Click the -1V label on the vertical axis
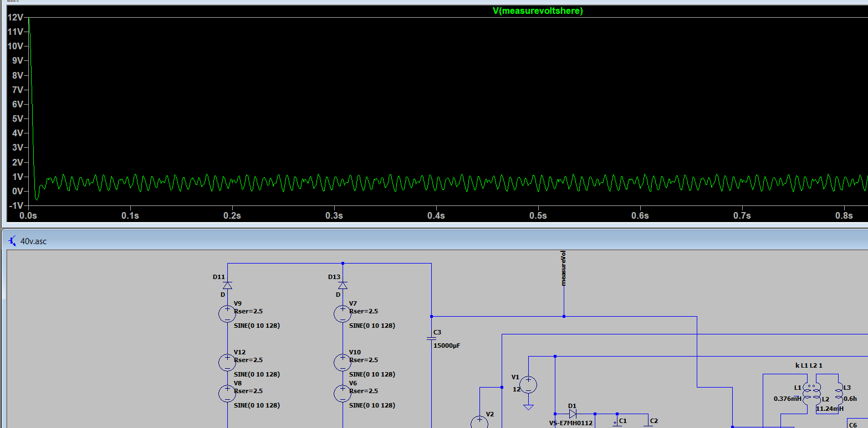This screenshot has height=428, width=868. (x=16, y=205)
